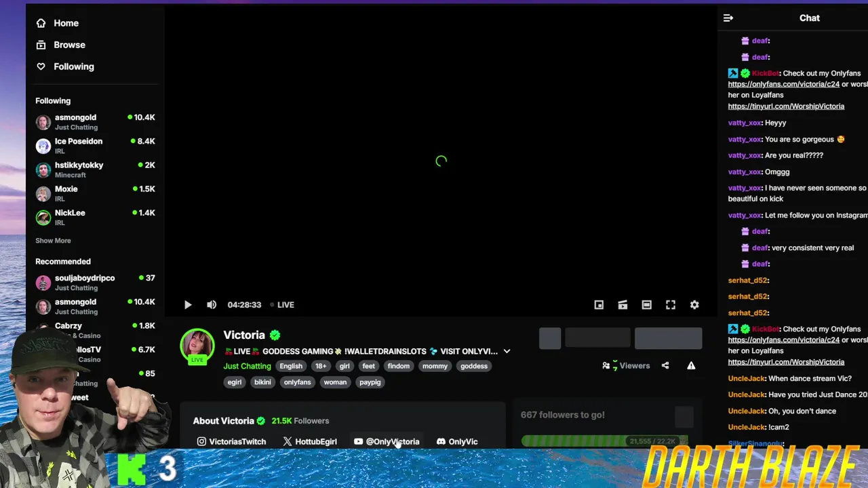Click the Browse icon in sidebar
This screenshot has width=868, height=488.
[41, 45]
